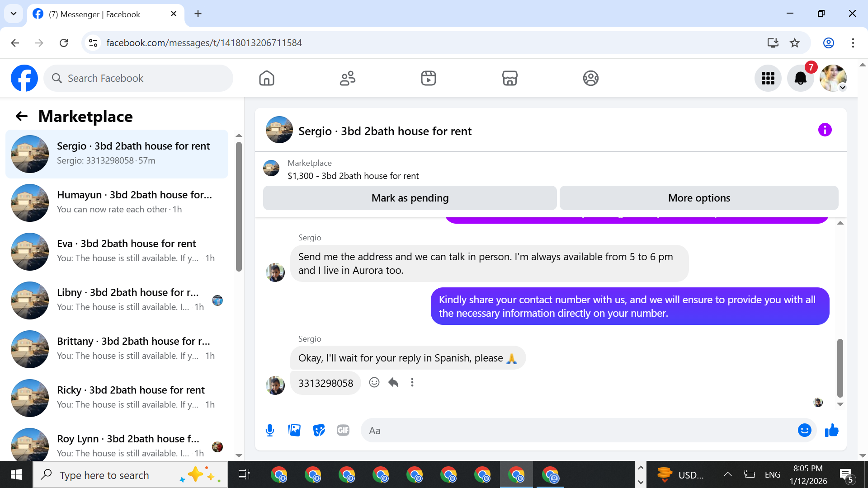Screen dimensions: 868x488
Task: Open Windows Task View in taskbar
Action: 244,475
